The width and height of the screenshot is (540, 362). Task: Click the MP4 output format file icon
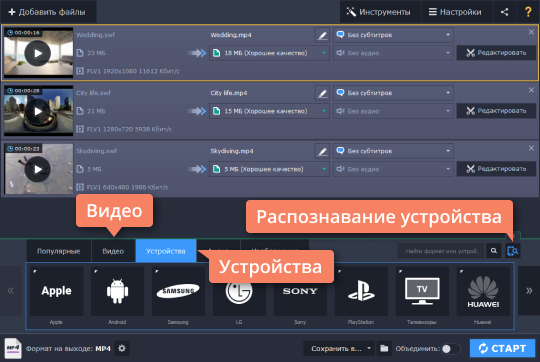click(x=13, y=348)
